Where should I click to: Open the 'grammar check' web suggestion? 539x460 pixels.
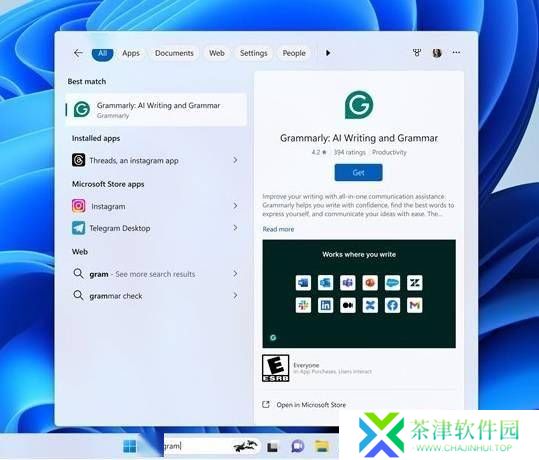tap(156, 296)
